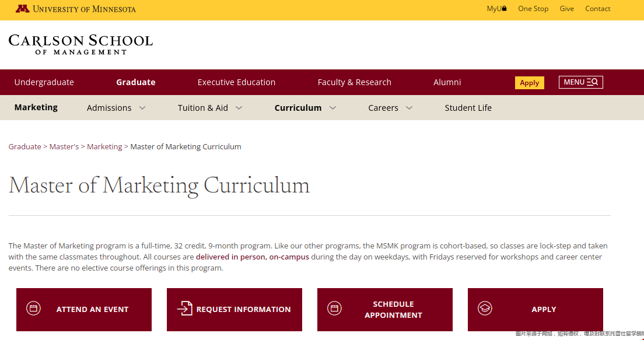Open the One Stop link
The image size is (644, 340).
(x=533, y=9)
